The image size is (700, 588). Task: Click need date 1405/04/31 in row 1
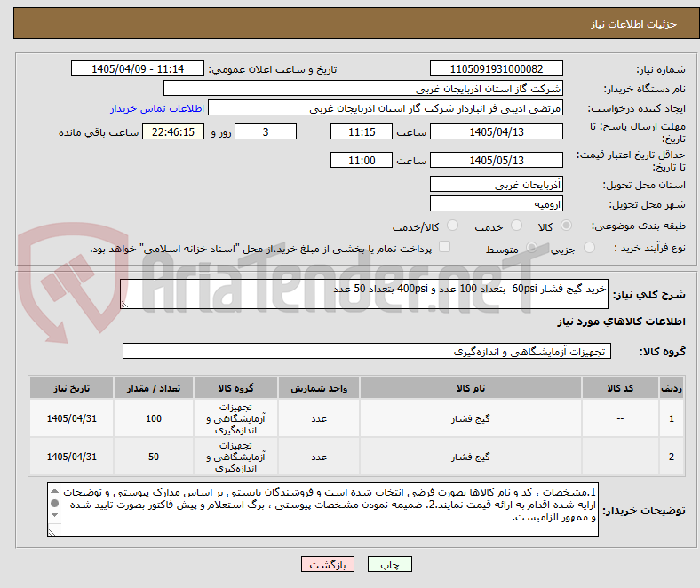pos(71,418)
